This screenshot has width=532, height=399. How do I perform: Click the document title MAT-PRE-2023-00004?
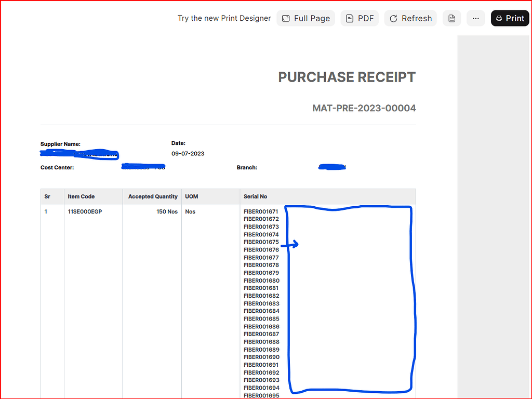point(364,108)
